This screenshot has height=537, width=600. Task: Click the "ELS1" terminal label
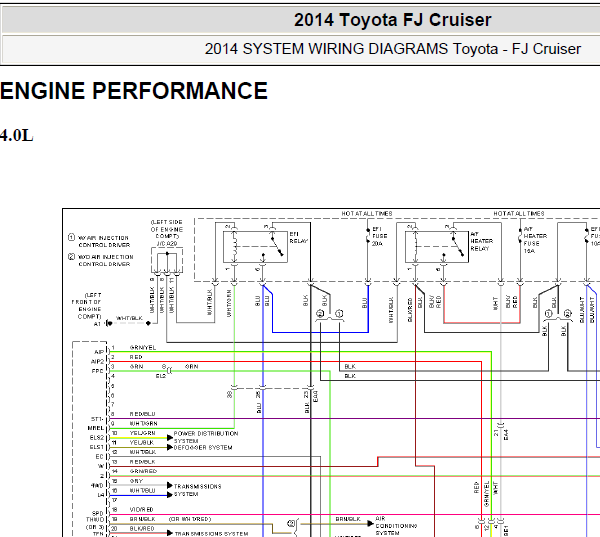pyautogui.click(x=96, y=447)
